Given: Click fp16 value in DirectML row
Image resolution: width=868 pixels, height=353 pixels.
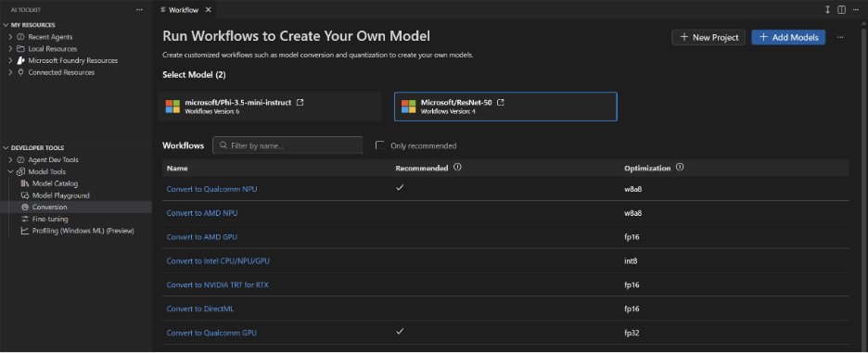Looking at the screenshot, I should 632,309.
